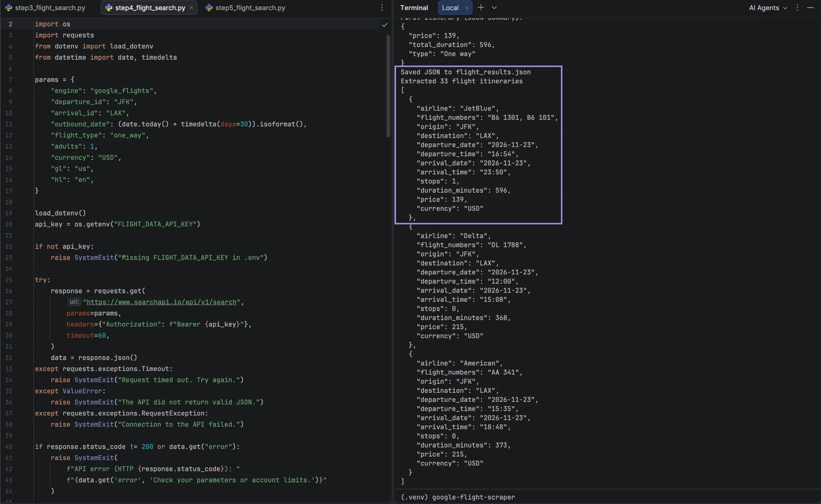The width and height of the screenshot is (821, 504).
Task: Close the Local terminal session
Action: click(x=467, y=8)
